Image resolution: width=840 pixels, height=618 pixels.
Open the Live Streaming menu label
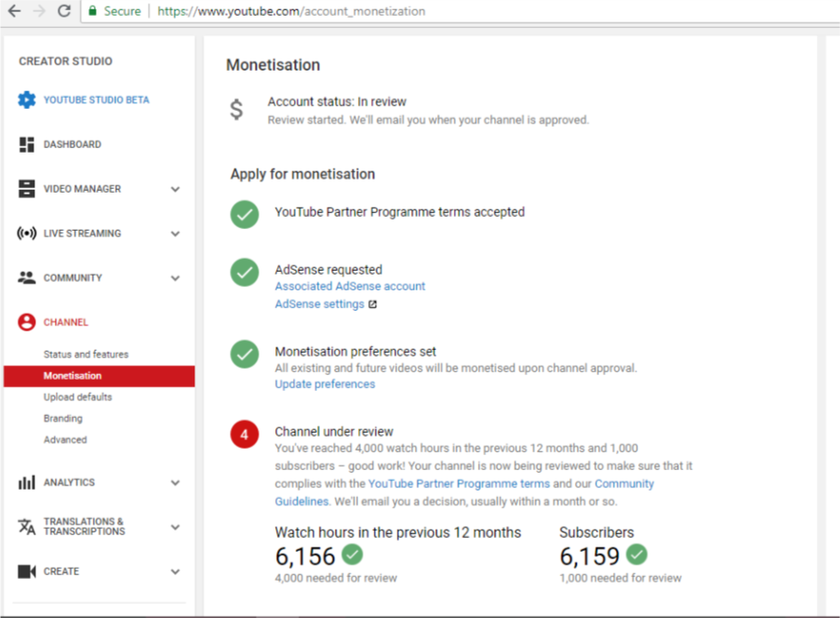83,234
